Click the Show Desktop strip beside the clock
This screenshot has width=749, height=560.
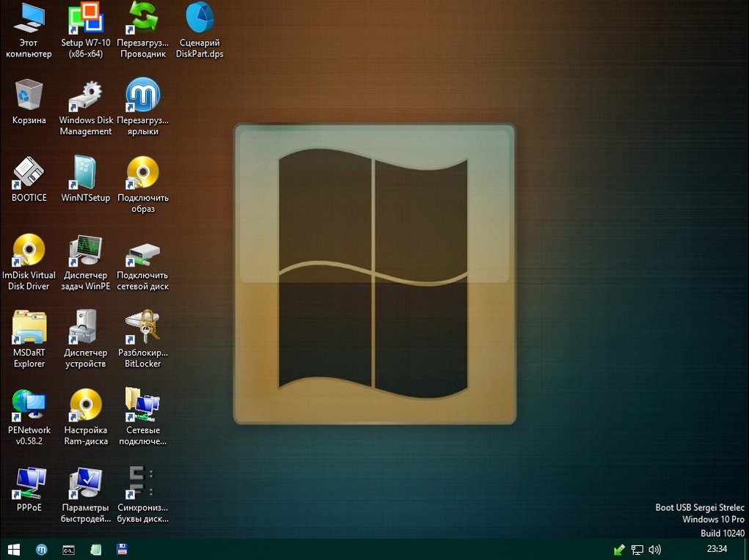click(x=746, y=550)
